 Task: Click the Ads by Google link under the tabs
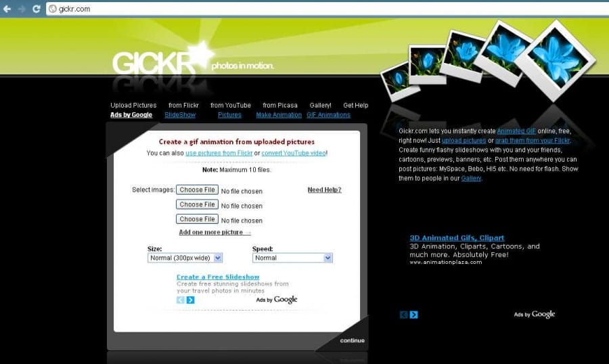[x=131, y=115]
